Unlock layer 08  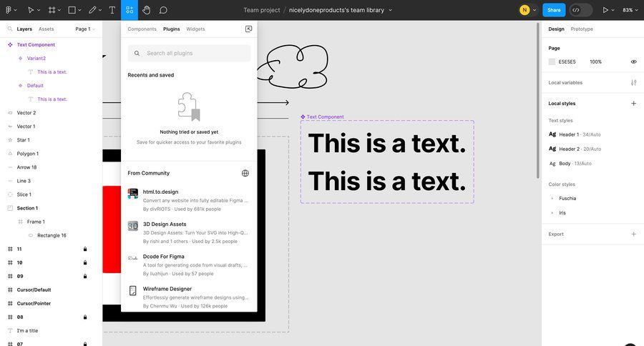[85, 317]
